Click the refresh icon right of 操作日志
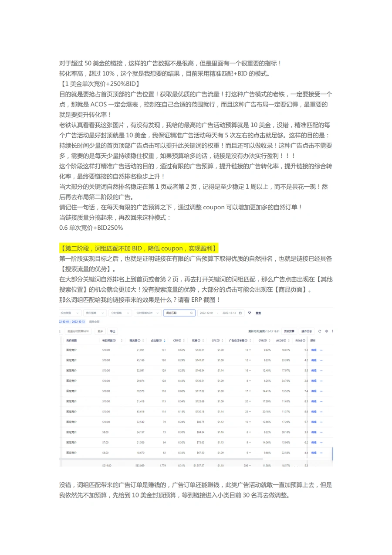 tap(320, 331)
